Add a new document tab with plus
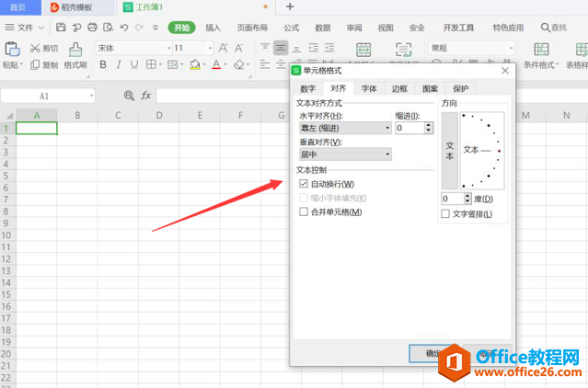 coord(290,6)
